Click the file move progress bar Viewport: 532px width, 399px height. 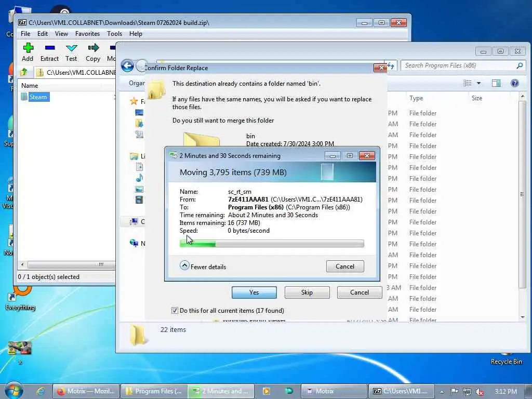(x=272, y=243)
